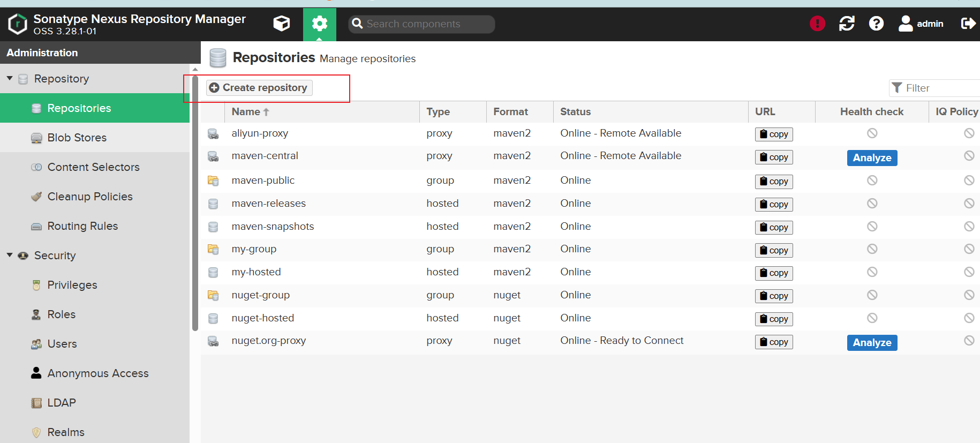Open the Administration gear icon
Viewport: 980px width, 443px height.
coord(319,24)
